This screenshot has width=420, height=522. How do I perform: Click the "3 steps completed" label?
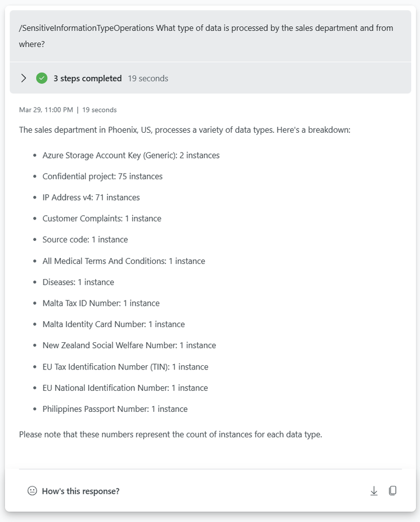(87, 78)
